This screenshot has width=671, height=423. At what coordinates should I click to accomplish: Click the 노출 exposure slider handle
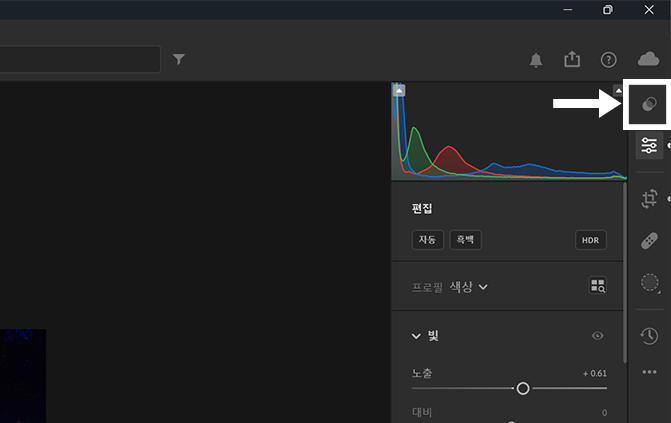pyautogui.click(x=522, y=388)
